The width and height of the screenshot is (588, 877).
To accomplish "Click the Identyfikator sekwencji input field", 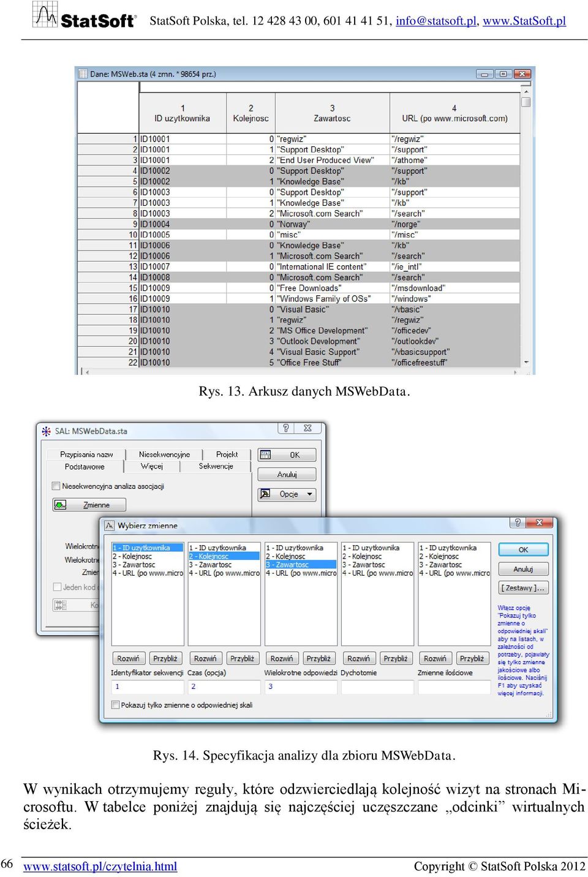I will click(148, 687).
